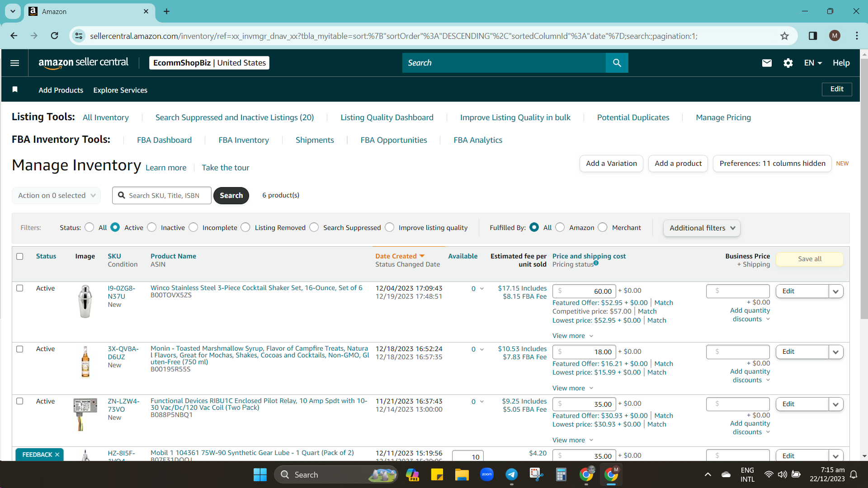Reload the page
This screenshot has height=488, width=868.
tap(54, 36)
